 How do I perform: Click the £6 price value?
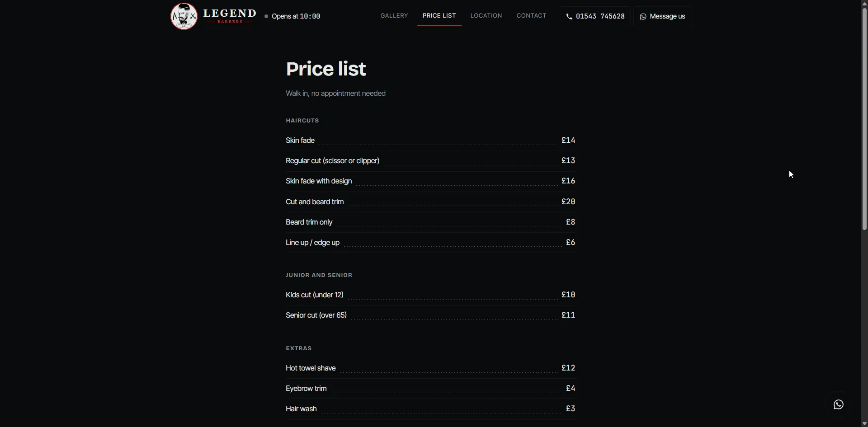571,243
